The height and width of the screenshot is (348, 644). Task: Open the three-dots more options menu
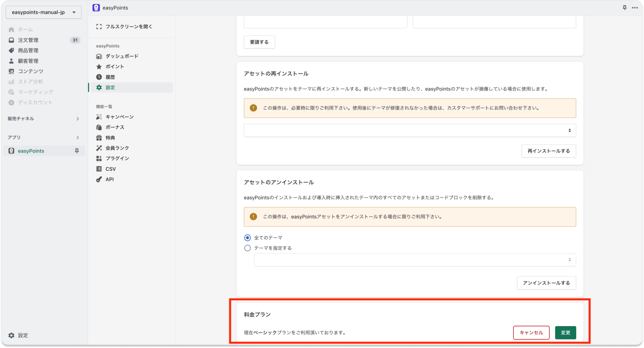coord(635,8)
